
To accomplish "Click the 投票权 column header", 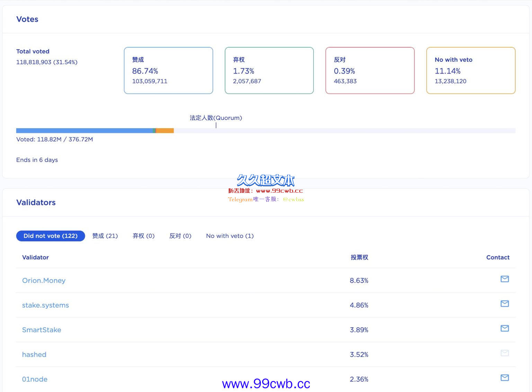I will pyautogui.click(x=359, y=257).
